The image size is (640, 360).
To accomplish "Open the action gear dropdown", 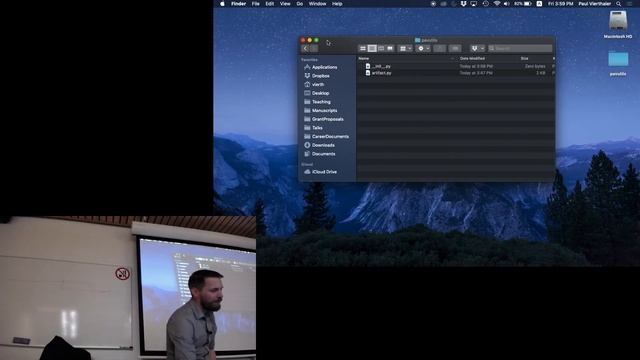I will pos(423,49).
